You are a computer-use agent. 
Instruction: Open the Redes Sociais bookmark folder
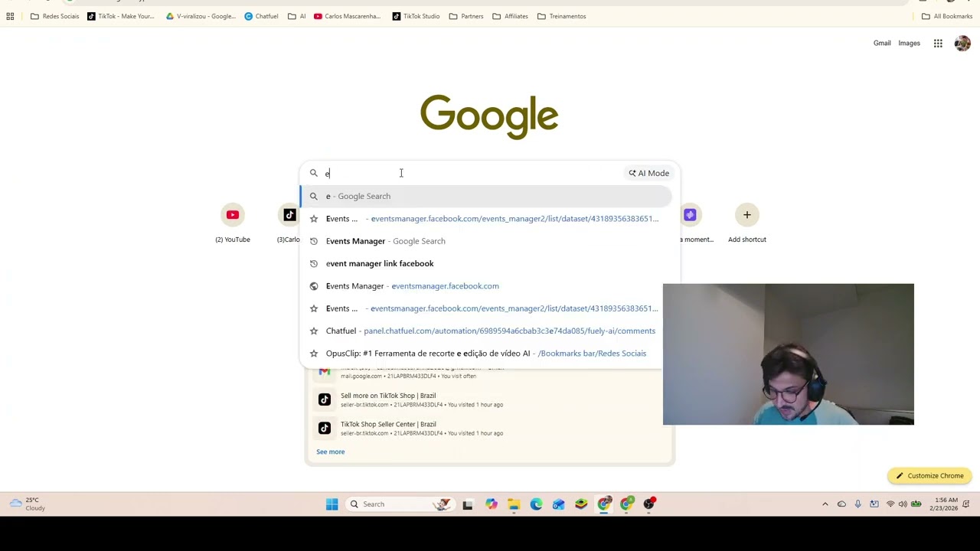(54, 16)
